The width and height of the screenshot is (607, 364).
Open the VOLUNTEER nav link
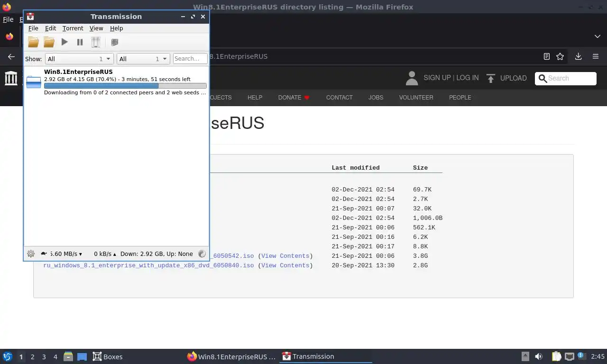coord(416,98)
